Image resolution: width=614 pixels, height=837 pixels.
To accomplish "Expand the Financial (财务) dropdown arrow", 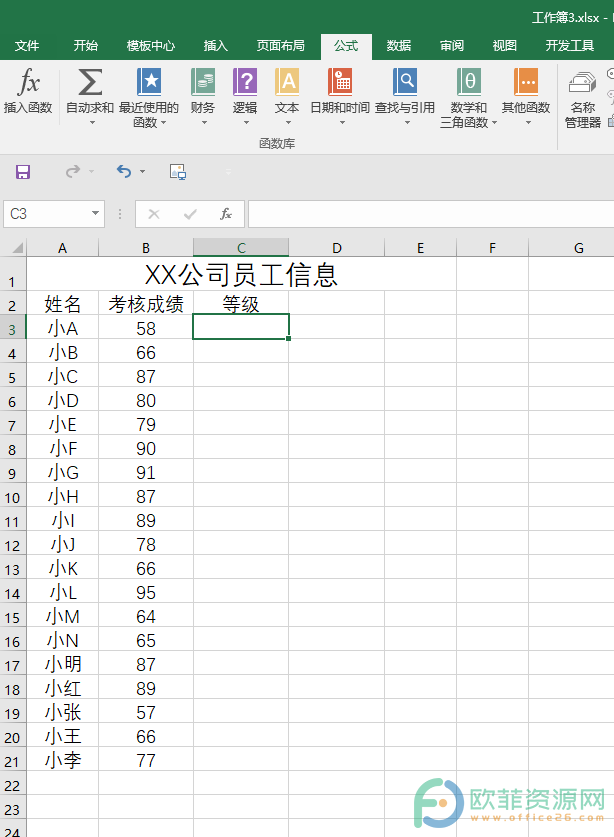I will pyautogui.click(x=204, y=123).
